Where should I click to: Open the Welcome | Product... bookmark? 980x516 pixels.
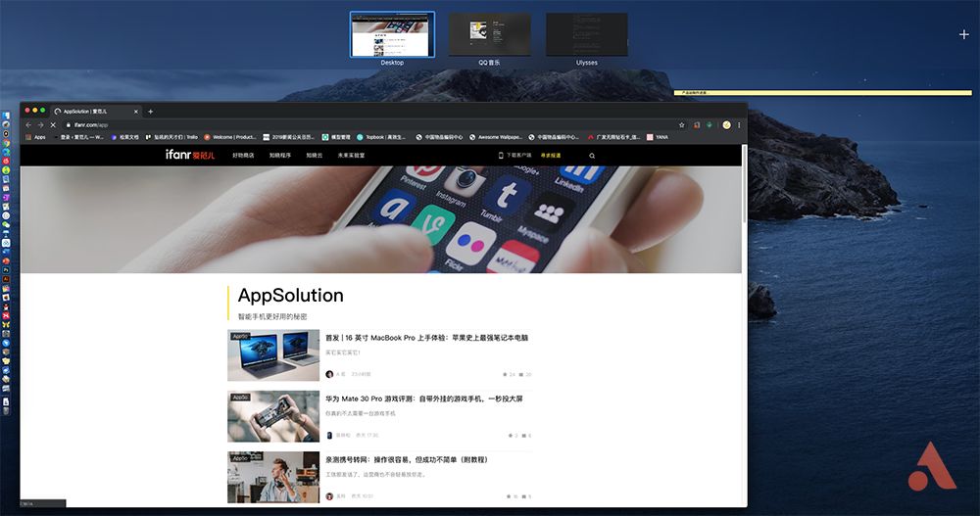(230, 137)
